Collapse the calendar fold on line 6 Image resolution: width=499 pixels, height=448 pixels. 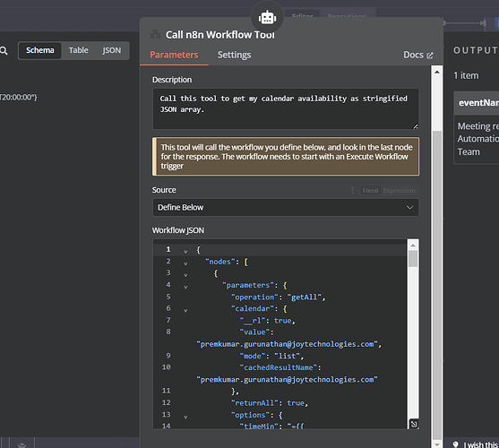[x=185, y=310]
